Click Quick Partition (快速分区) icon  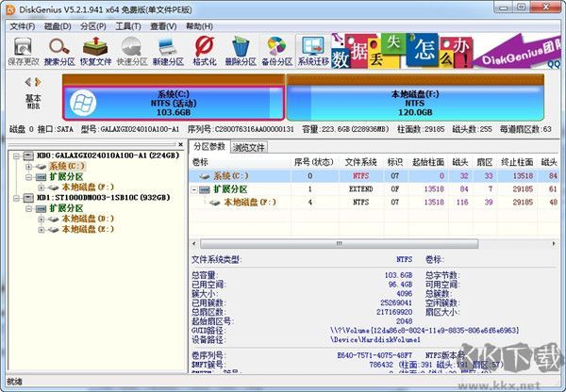point(132,52)
